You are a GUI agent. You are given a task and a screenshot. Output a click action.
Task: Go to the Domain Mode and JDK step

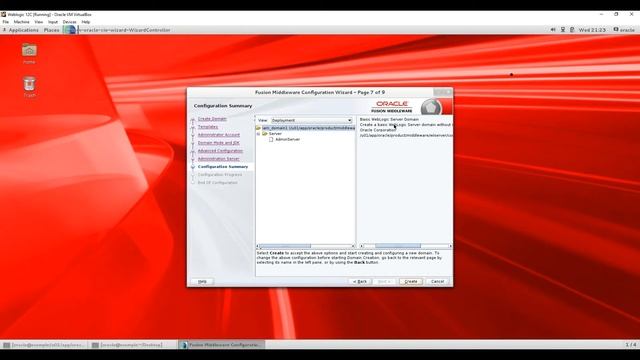tap(219, 143)
